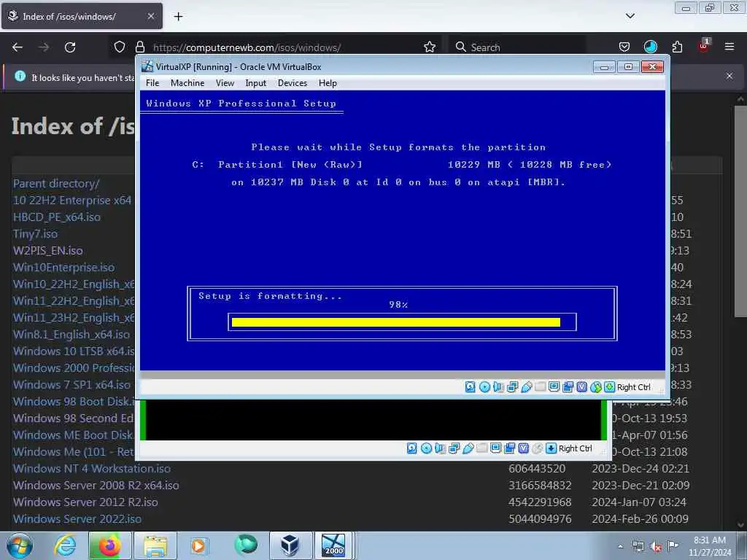
Task: Click optical drive indicator in VirtualXP status bar
Action: click(x=484, y=387)
